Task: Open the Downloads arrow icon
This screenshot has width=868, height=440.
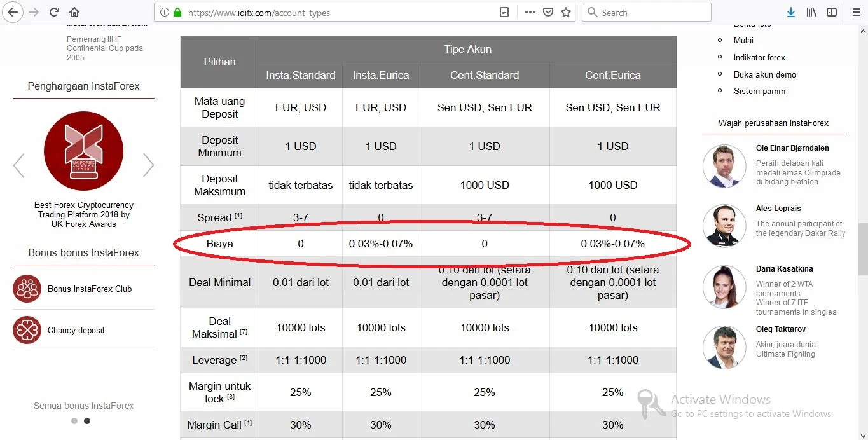Action: 791,12
